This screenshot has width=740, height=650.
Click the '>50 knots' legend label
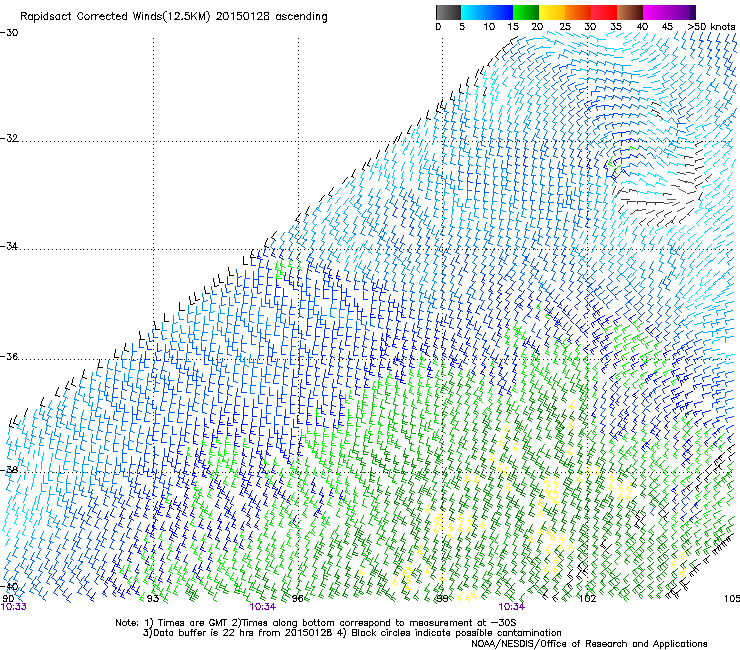click(712, 27)
